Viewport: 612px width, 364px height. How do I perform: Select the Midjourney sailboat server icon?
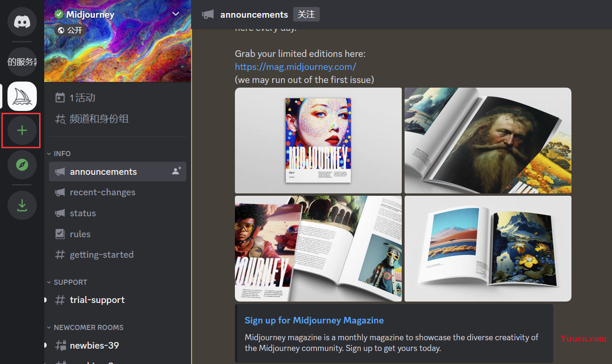point(22,96)
